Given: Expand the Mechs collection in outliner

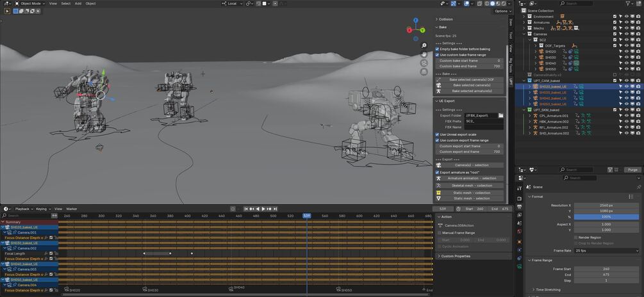Looking at the screenshot, I should (x=524, y=28).
